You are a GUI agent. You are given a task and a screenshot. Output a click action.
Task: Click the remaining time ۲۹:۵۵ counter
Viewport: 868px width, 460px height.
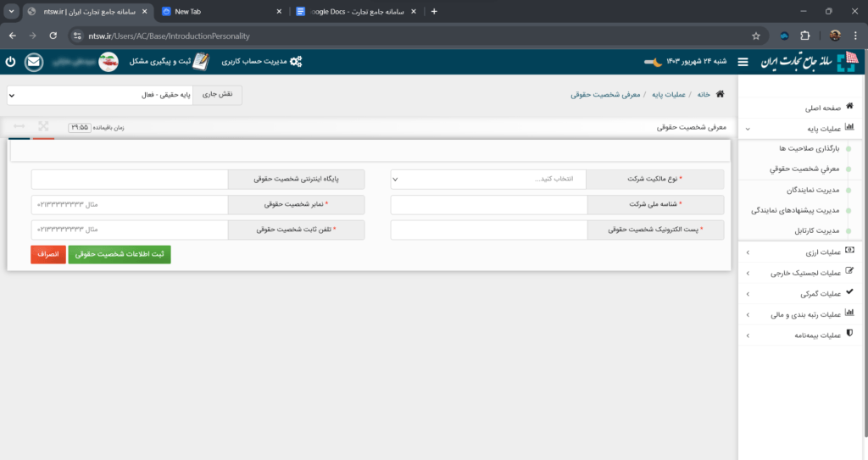pyautogui.click(x=80, y=127)
